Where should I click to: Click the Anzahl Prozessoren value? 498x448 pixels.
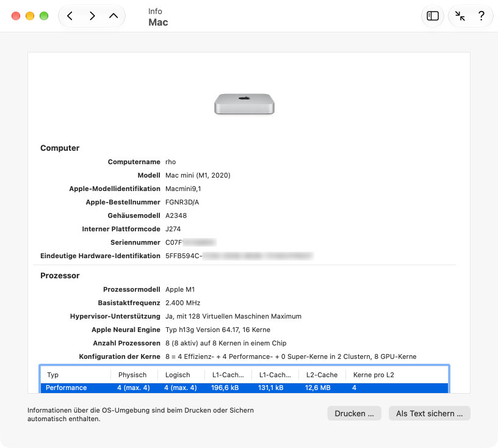(x=226, y=343)
